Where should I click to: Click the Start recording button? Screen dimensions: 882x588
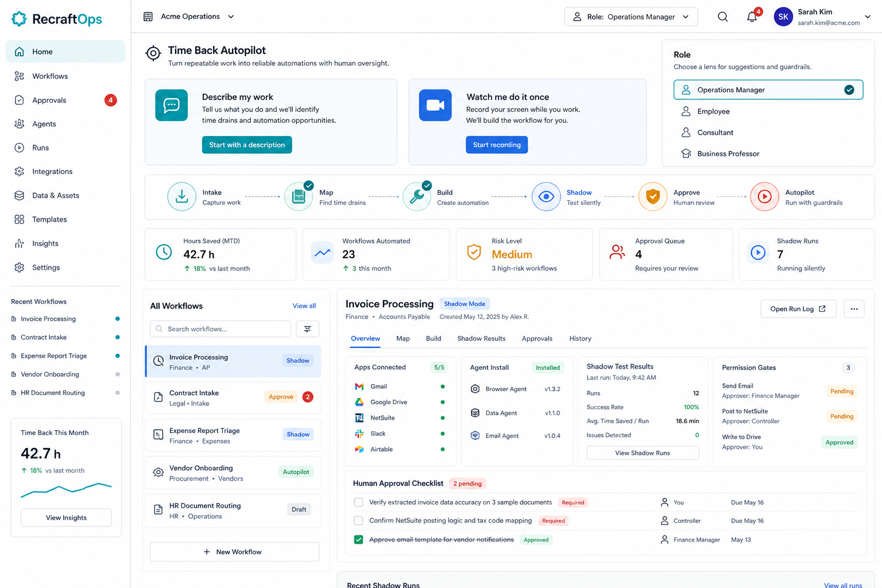497,145
